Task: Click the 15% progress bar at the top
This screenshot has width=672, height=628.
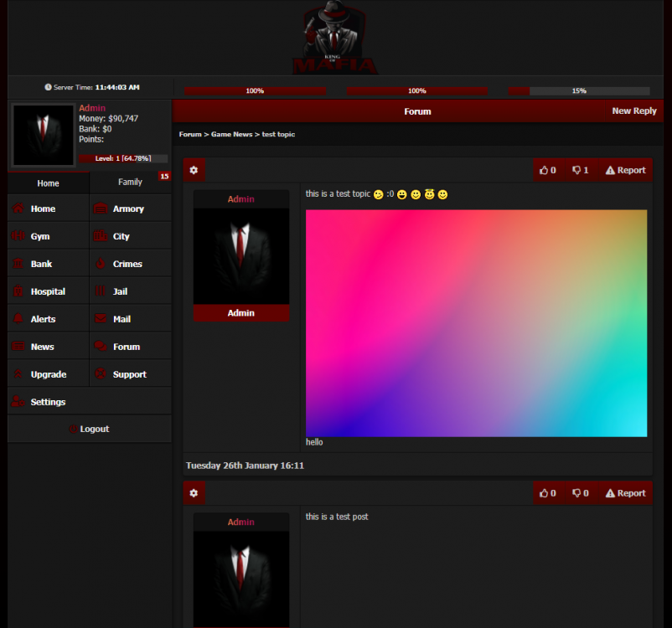Action: (x=579, y=90)
